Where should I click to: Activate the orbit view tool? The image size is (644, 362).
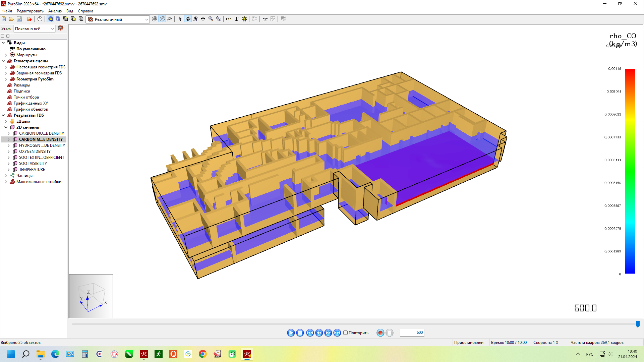point(188,19)
